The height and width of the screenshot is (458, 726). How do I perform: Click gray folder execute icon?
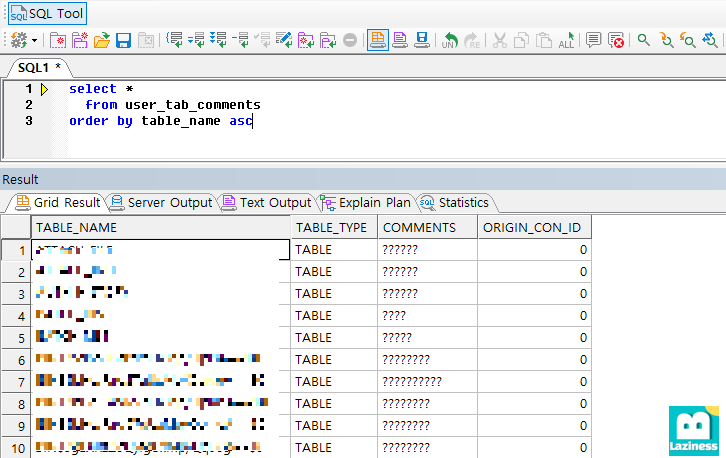click(328, 40)
